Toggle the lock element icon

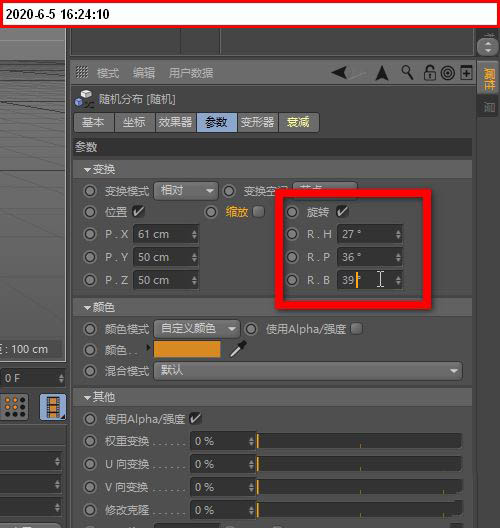[x=430, y=72]
